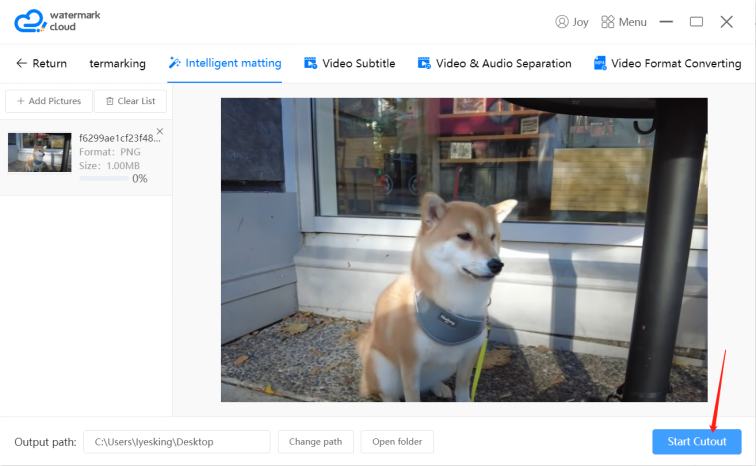Click the 0% progress percentage text
Image resolution: width=756 pixels, height=466 pixels.
point(140,179)
